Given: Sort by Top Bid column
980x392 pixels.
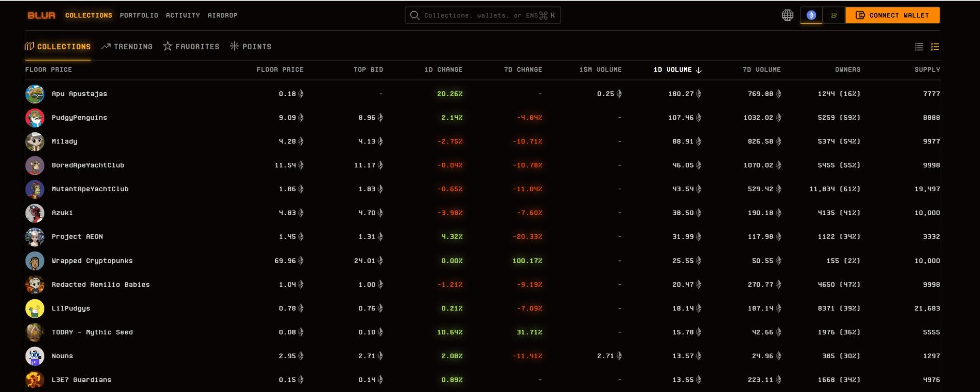Looking at the screenshot, I should click(x=368, y=70).
